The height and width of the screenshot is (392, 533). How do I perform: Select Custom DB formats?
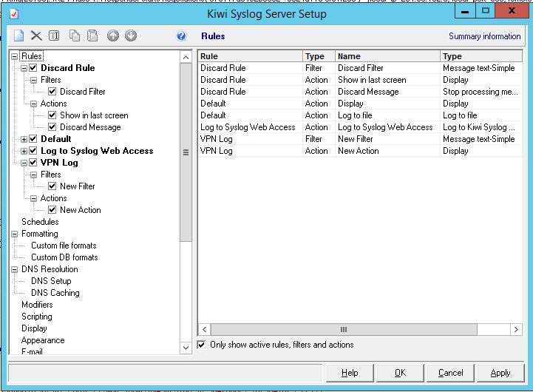(x=64, y=257)
